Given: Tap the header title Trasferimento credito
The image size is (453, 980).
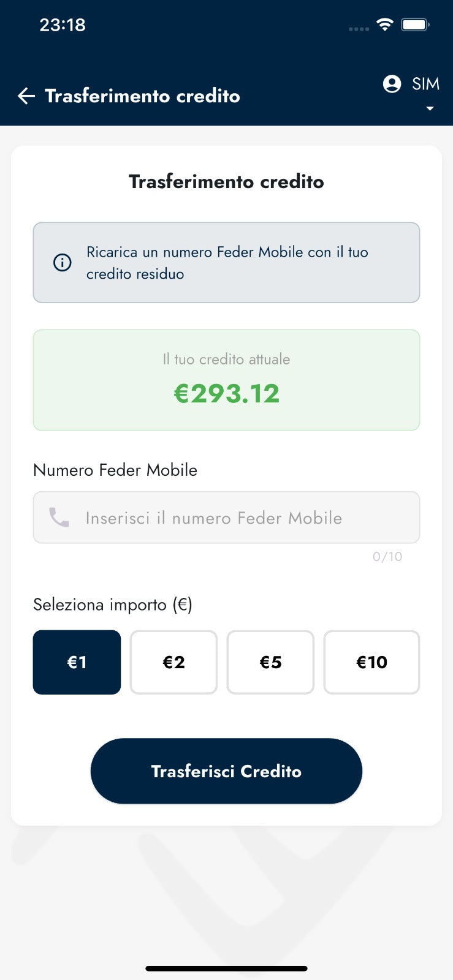Looking at the screenshot, I should [142, 96].
